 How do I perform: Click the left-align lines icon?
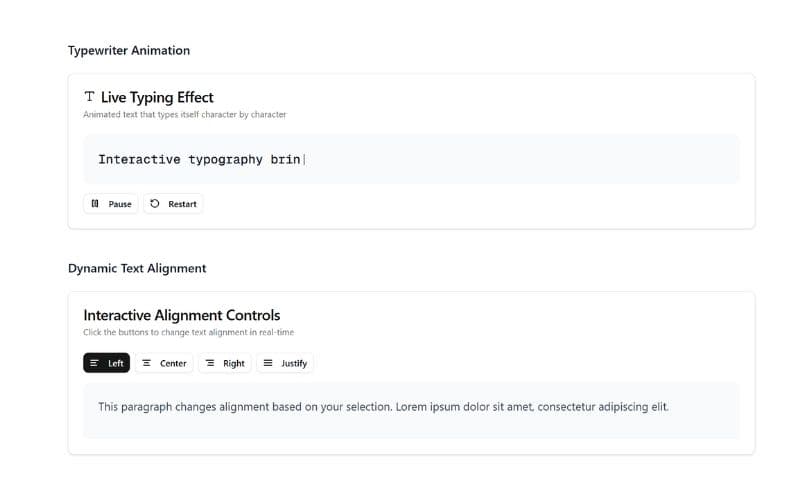(x=94, y=363)
